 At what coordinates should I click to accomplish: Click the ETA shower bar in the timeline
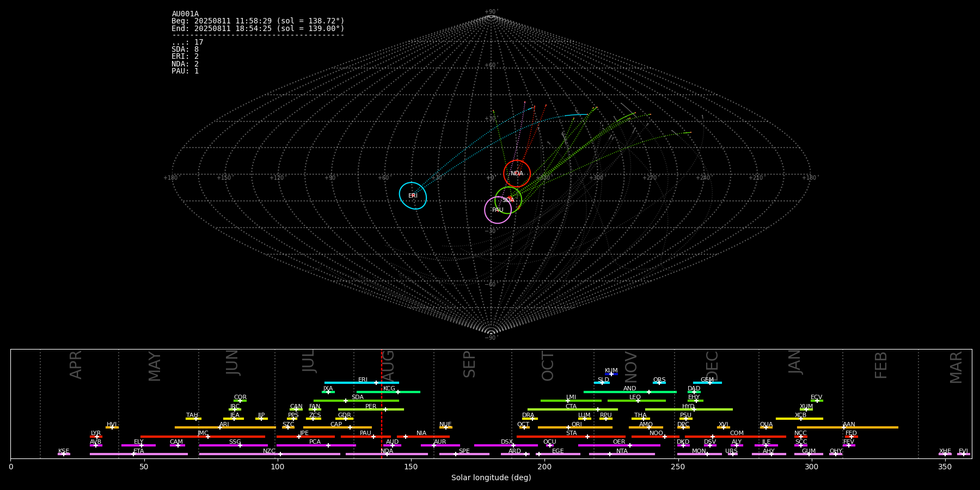(x=139, y=454)
